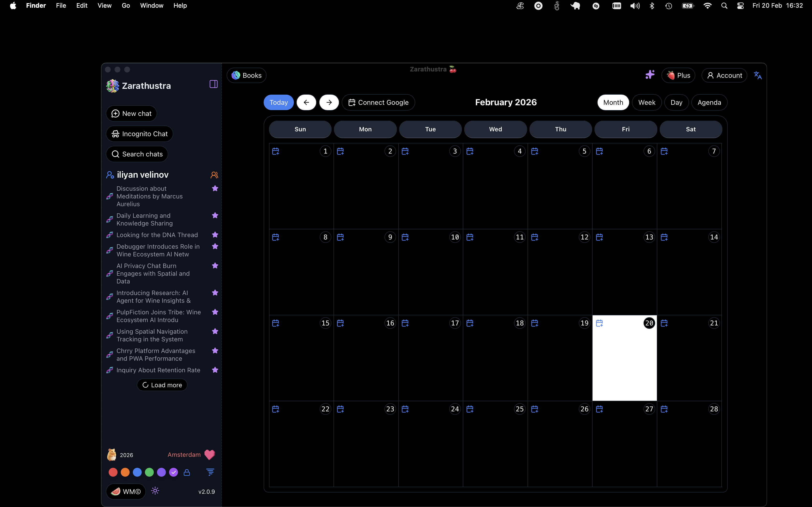Click the Connect Google button

pos(378,103)
